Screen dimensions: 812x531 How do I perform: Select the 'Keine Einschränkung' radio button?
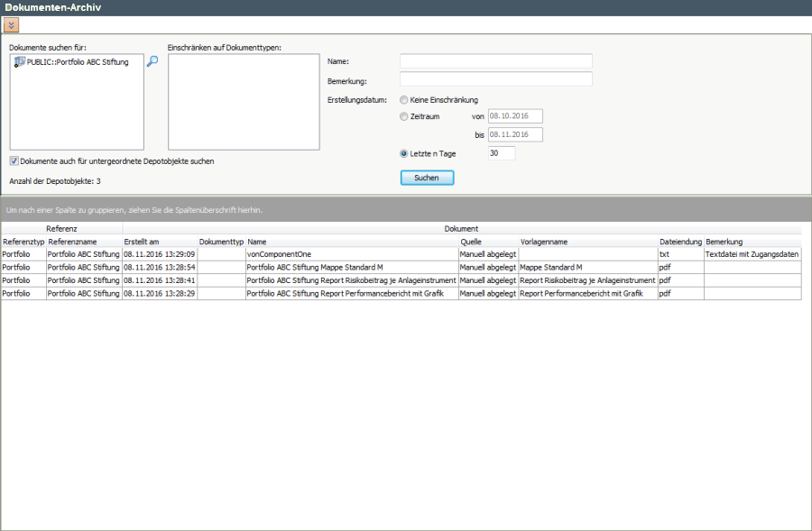click(x=403, y=100)
